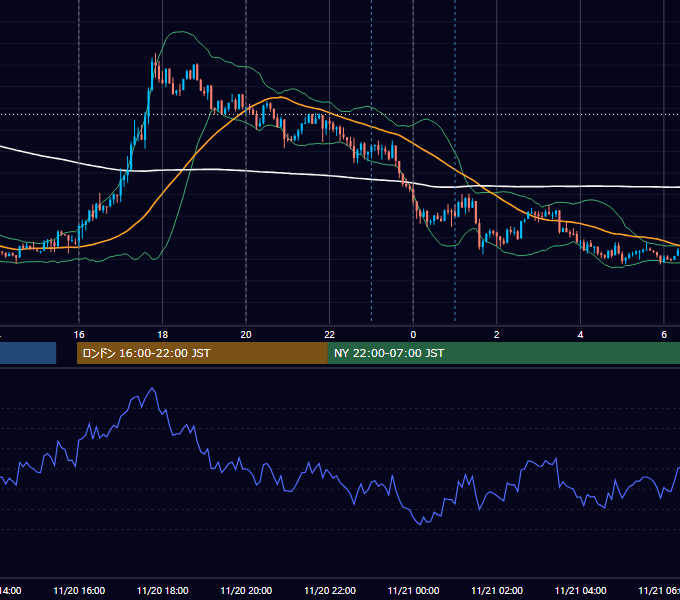
Task: Click the hour 4 time axis label
Action: coord(580,335)
